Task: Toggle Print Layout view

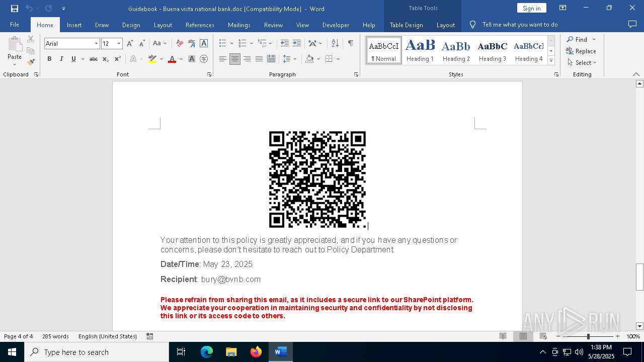Action: tap(523, 336)
